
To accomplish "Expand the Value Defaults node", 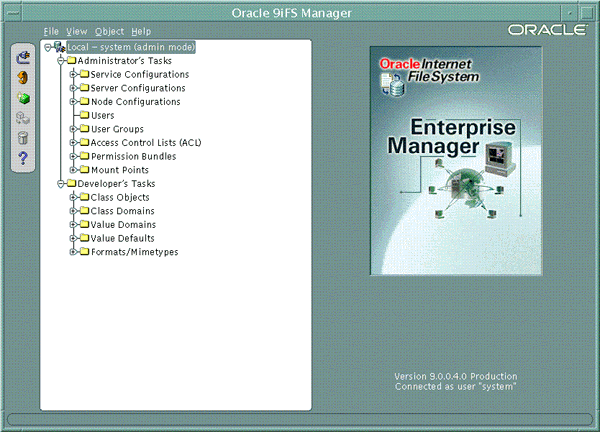I will tap(73, 238).
